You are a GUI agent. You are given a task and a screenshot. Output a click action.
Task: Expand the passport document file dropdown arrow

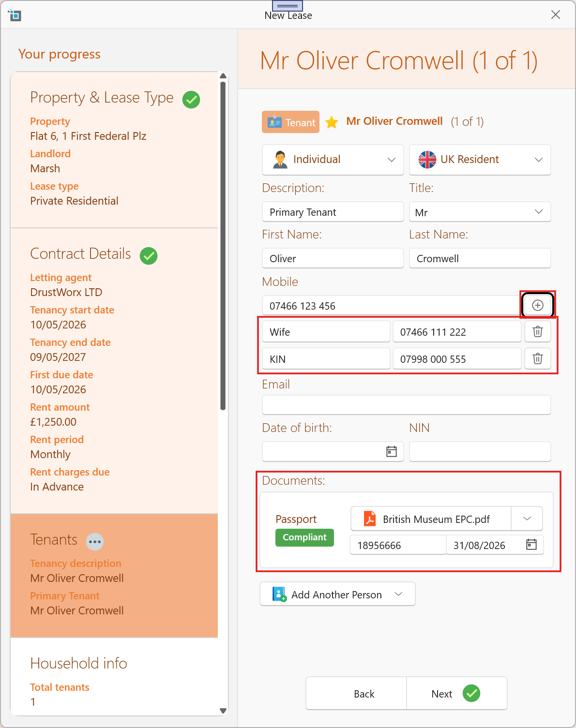pyautogui.click(x=527, y=519)
